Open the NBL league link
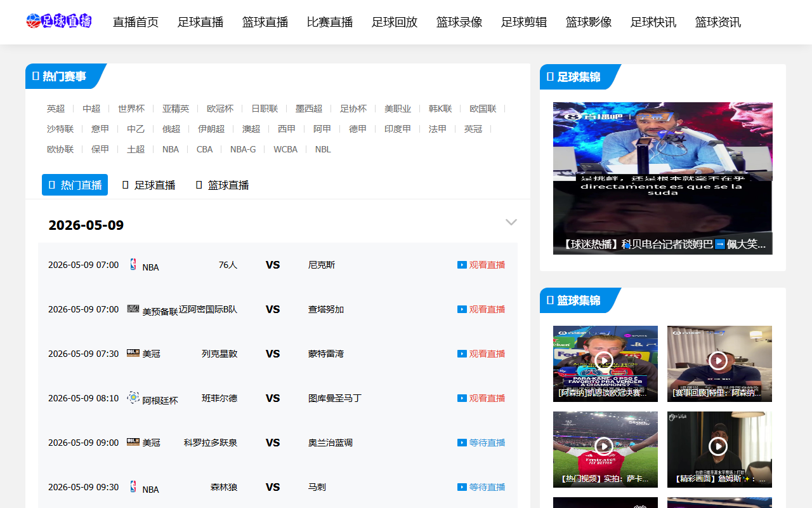The width and height of the screenshot is (812, 508). click(323, 149)
